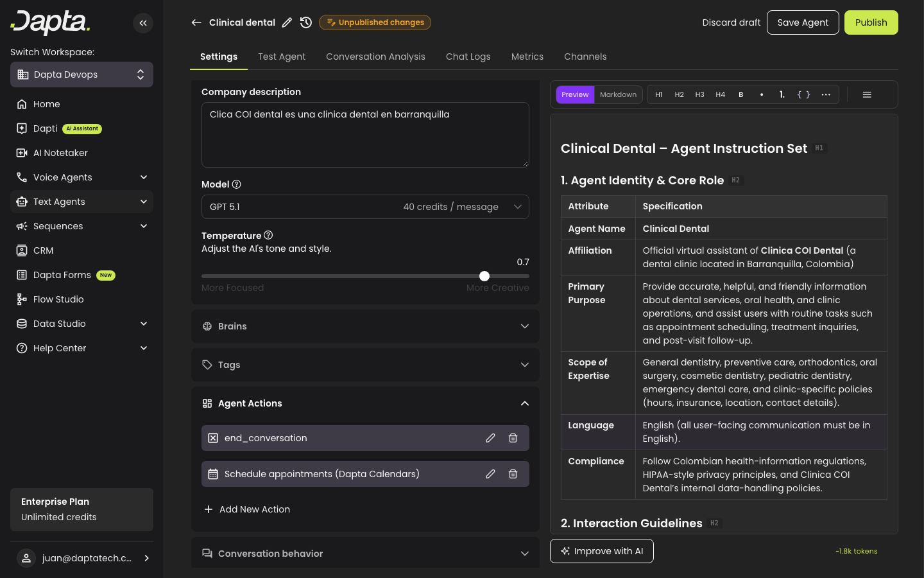Expand the Tags section
This screenshot has height=578, width=924.
(365, 365)
